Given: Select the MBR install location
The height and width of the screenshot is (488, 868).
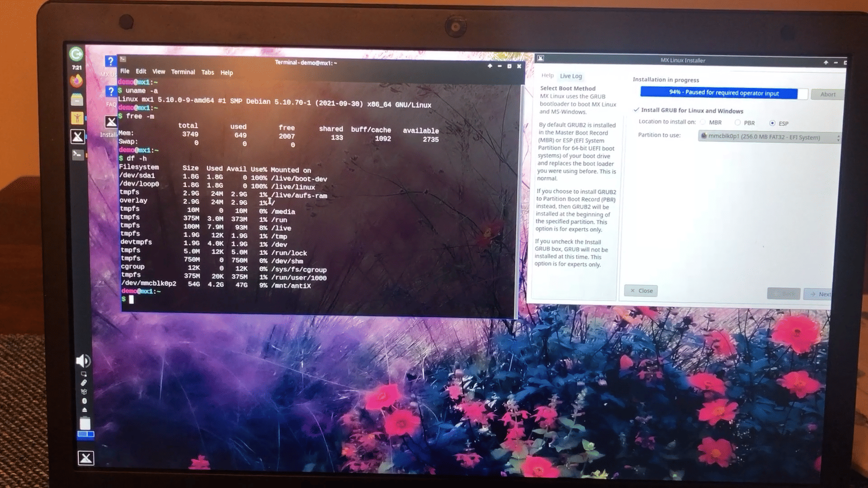Looking at the screenshot, I should (703, 122).
